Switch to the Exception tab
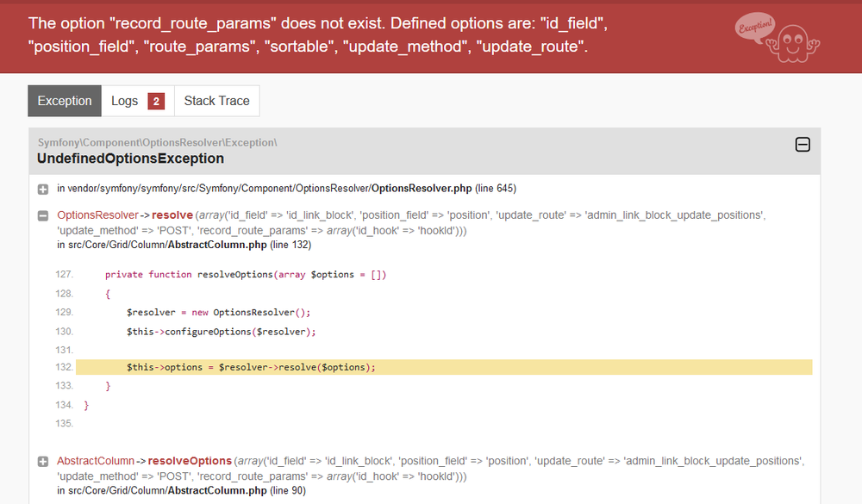 65,101
